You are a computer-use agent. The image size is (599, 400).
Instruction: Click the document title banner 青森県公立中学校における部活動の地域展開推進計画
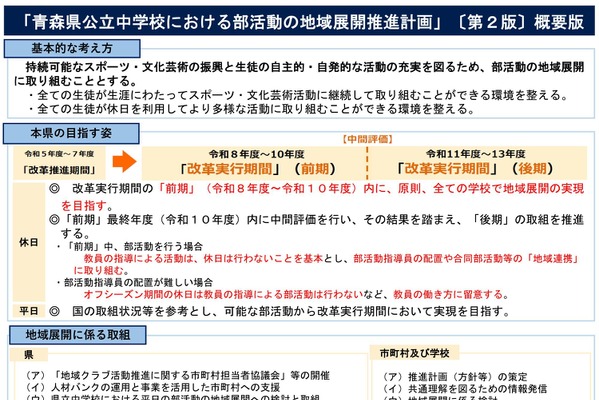click(300, 21)
